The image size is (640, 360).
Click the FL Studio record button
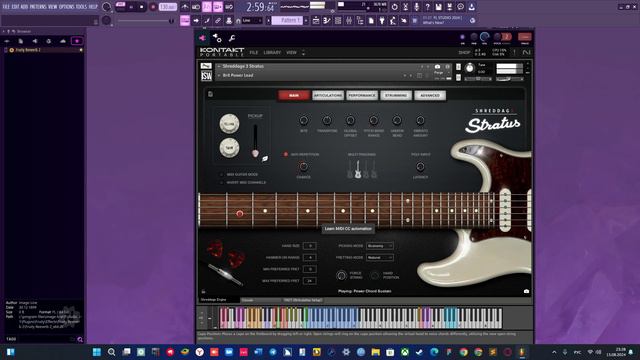pos(153,7)
